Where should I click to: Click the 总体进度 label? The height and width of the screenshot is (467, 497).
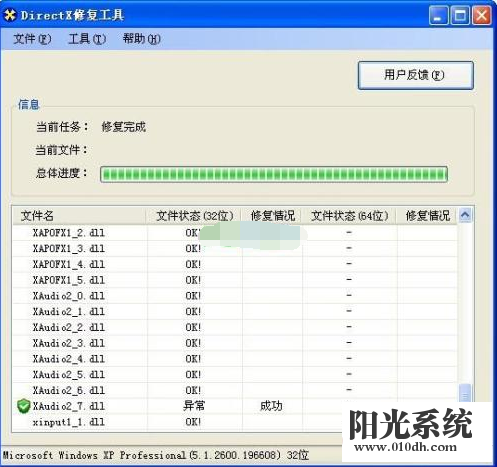point(62,173)
